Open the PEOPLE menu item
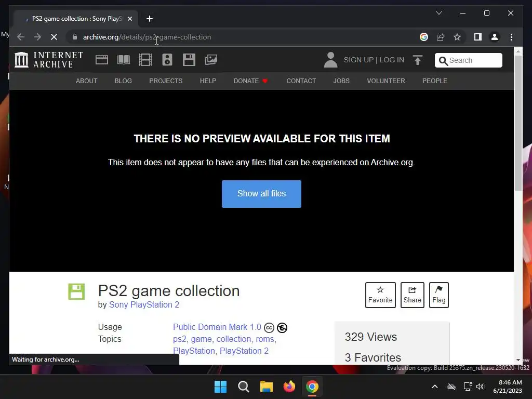 (435, 81)
